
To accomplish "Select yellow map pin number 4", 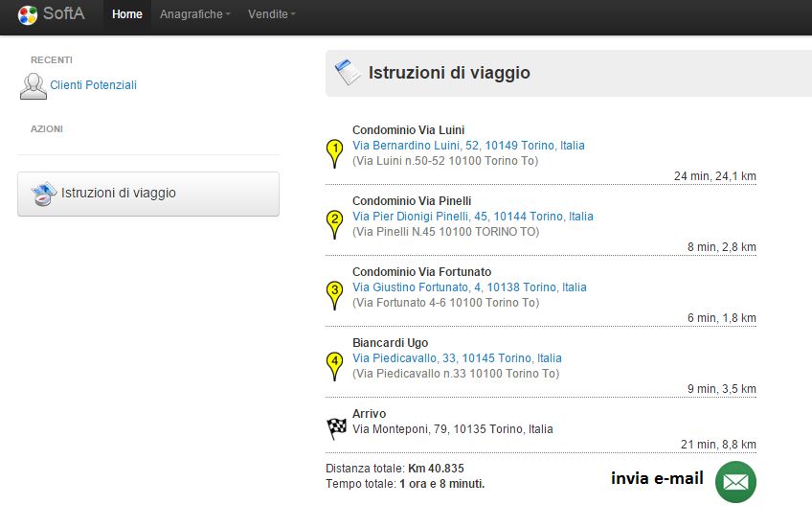I will 334,366.
